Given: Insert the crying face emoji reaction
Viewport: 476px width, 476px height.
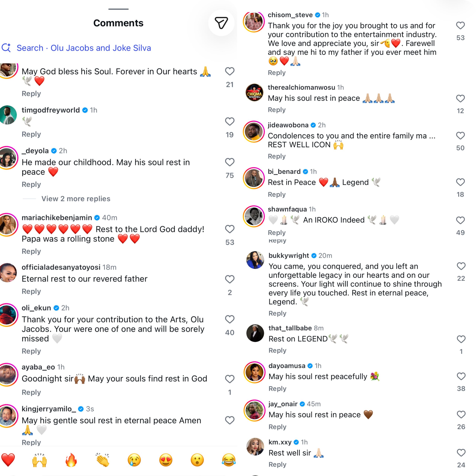Looking at the screenshot, I should click(x=134, y=460).
